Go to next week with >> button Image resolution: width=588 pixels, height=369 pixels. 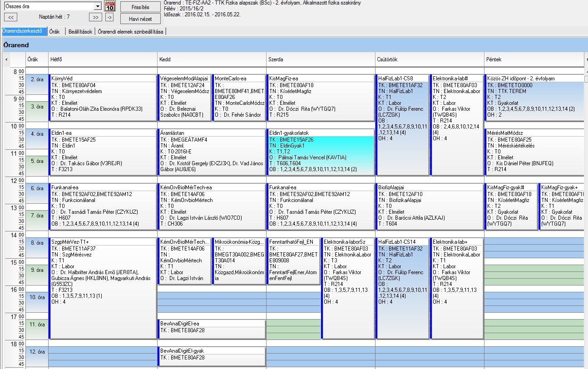[95, 17]
